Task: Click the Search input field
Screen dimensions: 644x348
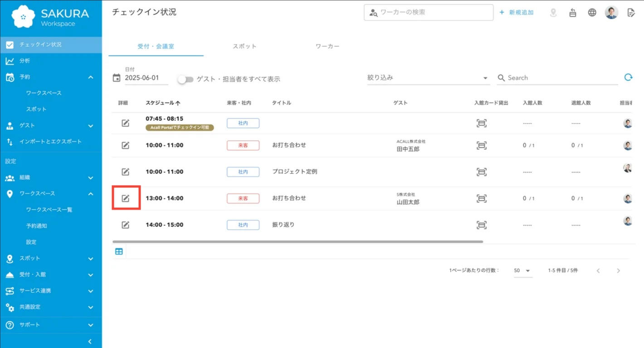Action: (557, 78)
